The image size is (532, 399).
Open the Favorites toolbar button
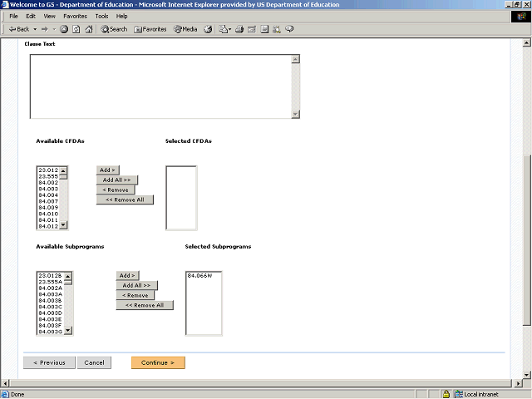point(150,29)
